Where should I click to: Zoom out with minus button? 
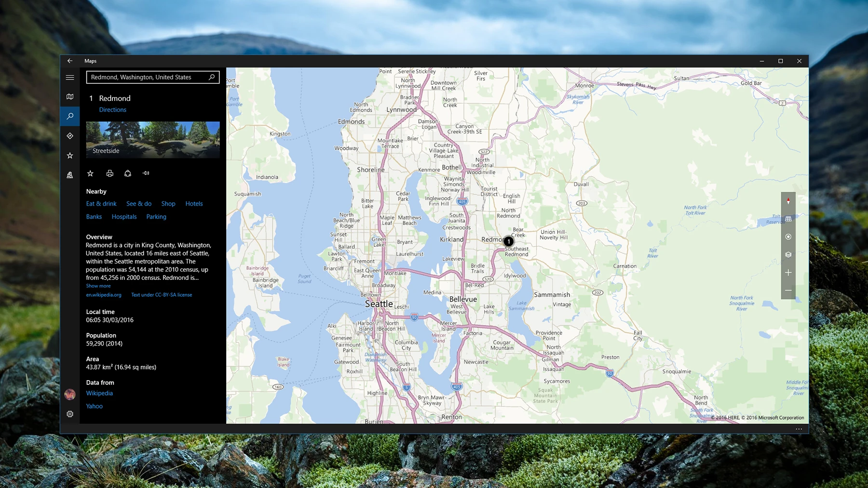pyautogui.click(x=788, y=290)
